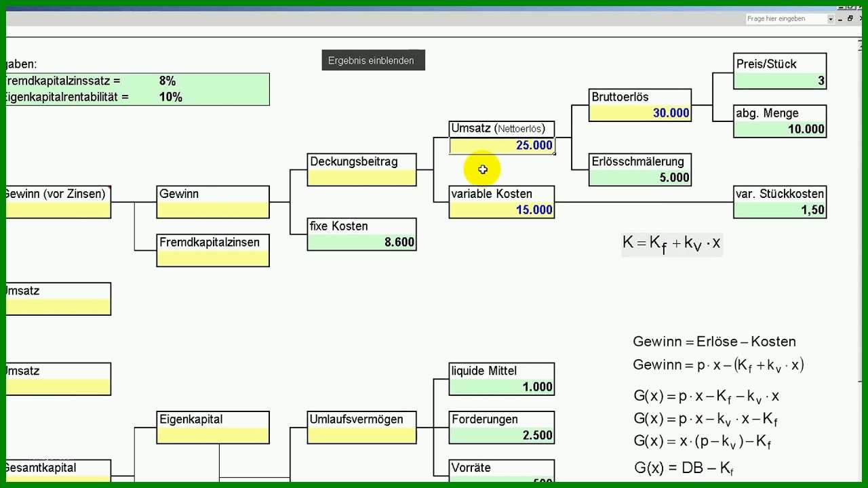The image size is (868, 488).
Task: Click the 'Gewinn = Erlöse – Kosten' formula line
Action: [x=714, y=342]
